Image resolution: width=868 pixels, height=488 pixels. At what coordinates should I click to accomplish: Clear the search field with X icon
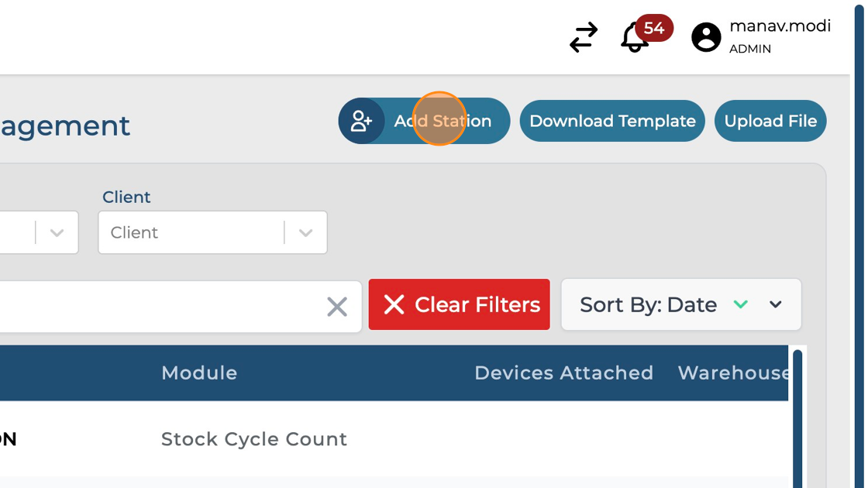(x=337, y=307)
